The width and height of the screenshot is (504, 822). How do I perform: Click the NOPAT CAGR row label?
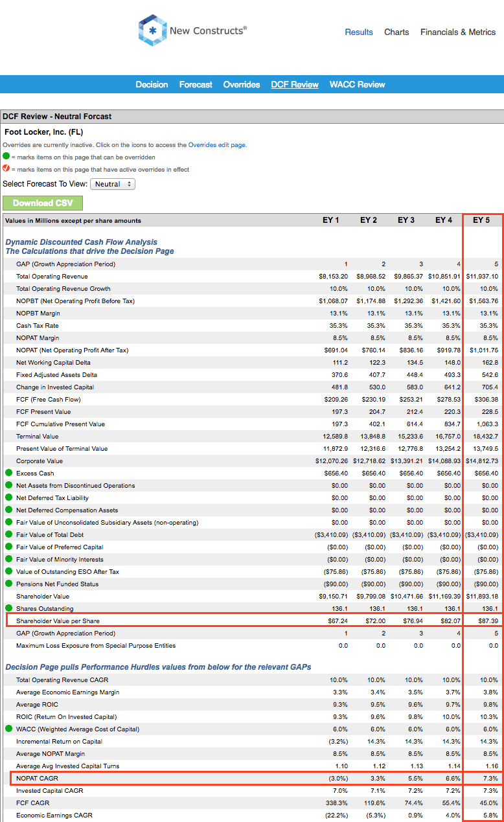coord(38,779)
